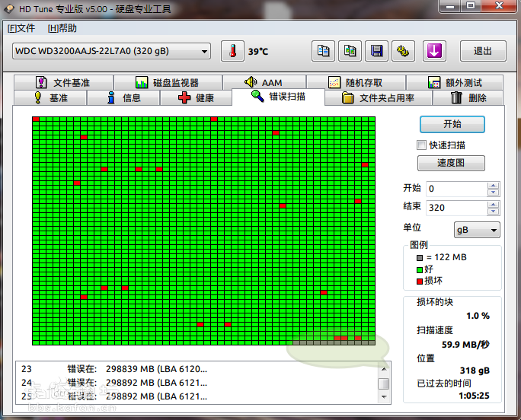Click the error log scrollbar thumb
Viewport: 521px width, 420px height.
[384, 383]
